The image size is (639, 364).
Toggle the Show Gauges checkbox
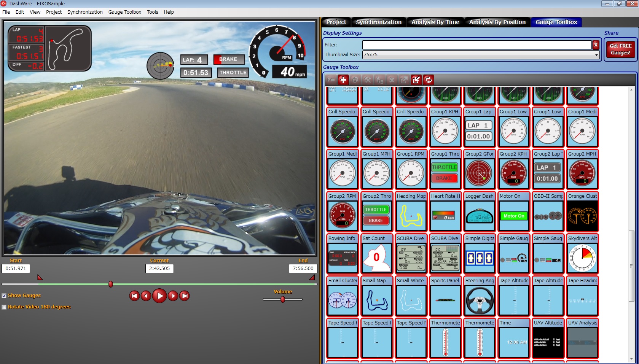click(x=4, y=296)
